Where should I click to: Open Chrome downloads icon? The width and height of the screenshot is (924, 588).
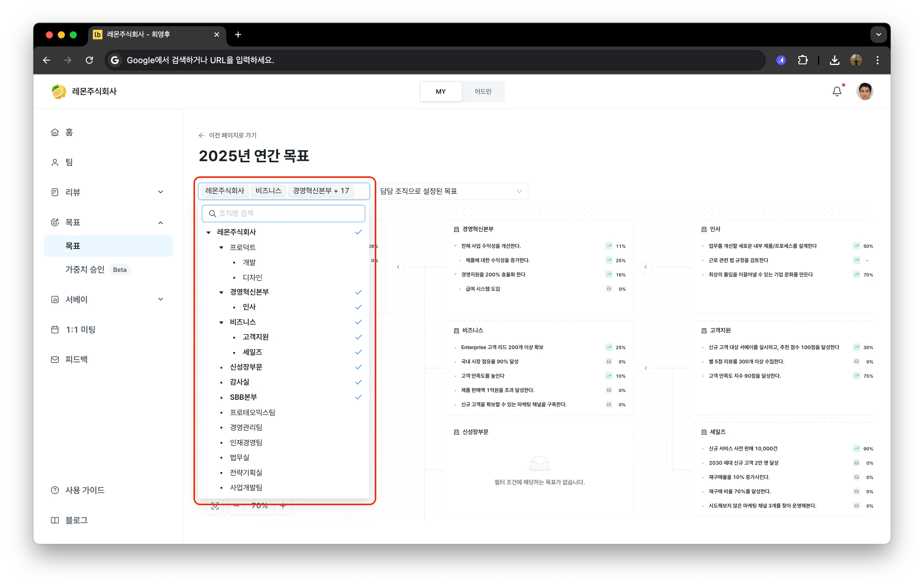tap(834, 60)
